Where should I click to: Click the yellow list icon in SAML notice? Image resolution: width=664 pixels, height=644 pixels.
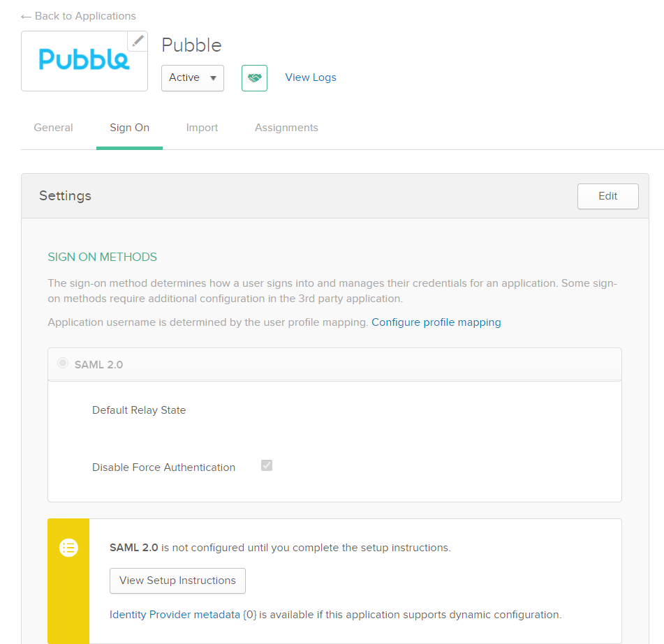[68, 548]
